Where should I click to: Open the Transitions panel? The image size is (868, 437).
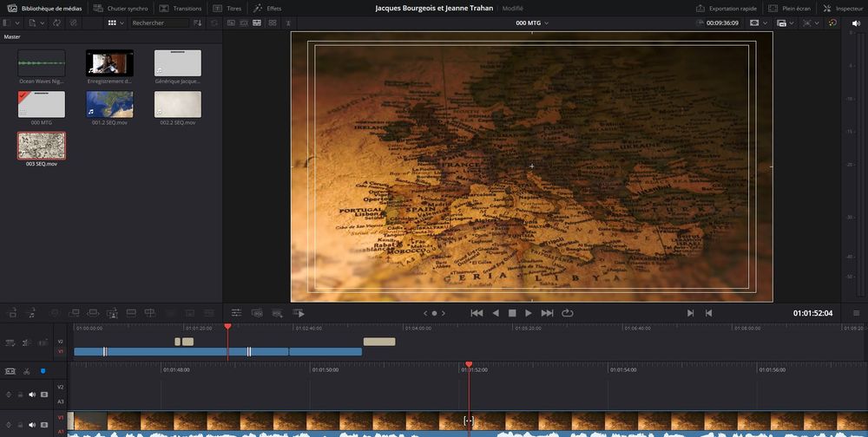click(x=181, y=8)
